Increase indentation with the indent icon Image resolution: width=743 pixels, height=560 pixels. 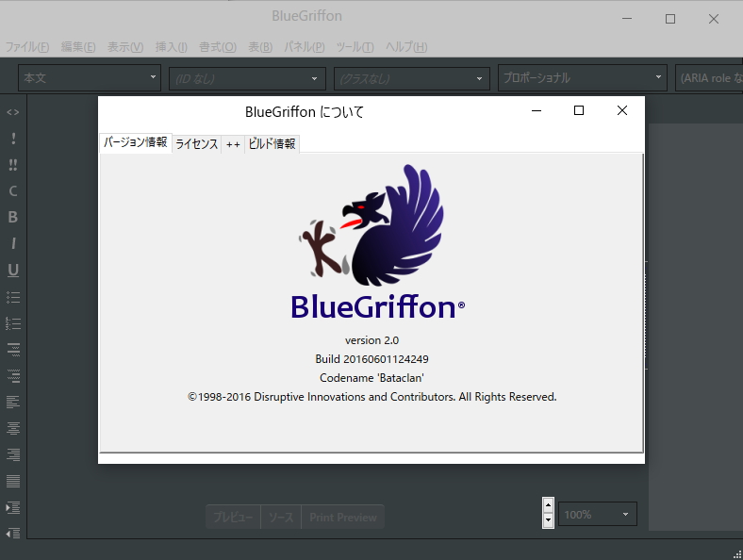pyautogui.click(x=13, y=507)
